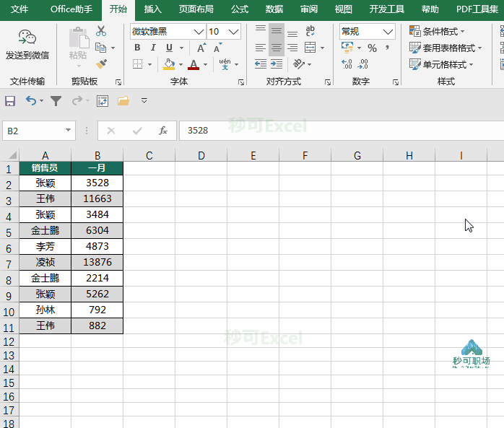Click the Insert Function fx icon
504x428 pixels.
coord(163,131)
